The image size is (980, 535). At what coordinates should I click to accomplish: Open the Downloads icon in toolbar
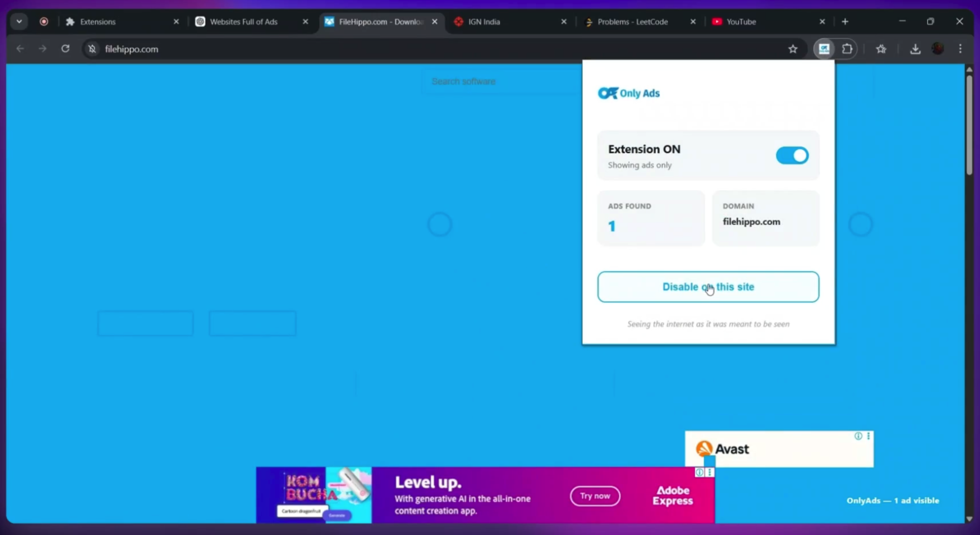915,49
